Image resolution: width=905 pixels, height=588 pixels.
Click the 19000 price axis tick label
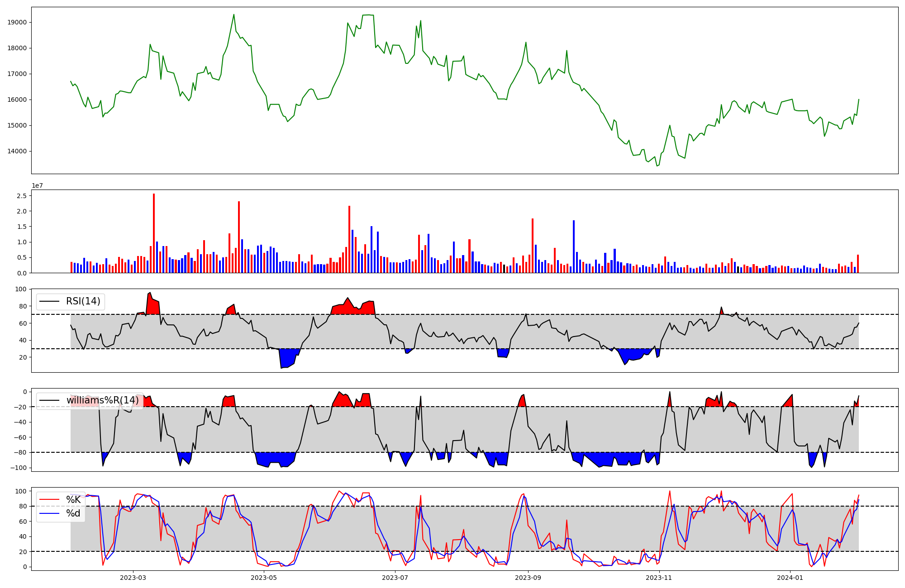click(17, 23)
